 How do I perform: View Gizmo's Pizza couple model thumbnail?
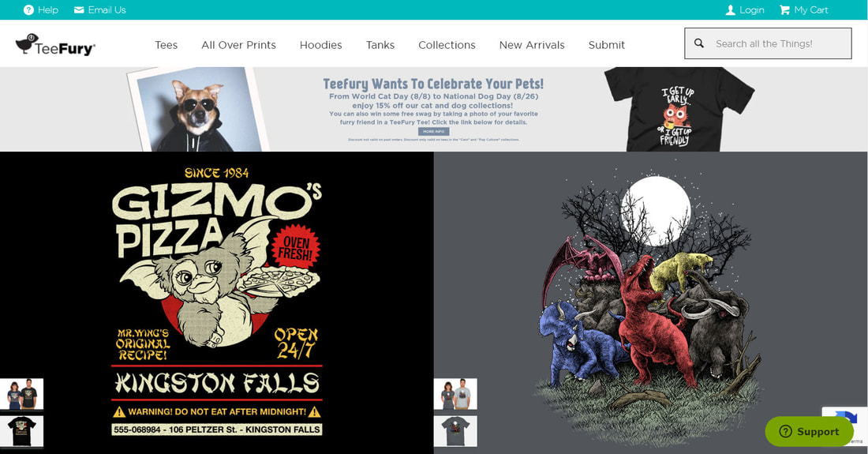[21, 394]
